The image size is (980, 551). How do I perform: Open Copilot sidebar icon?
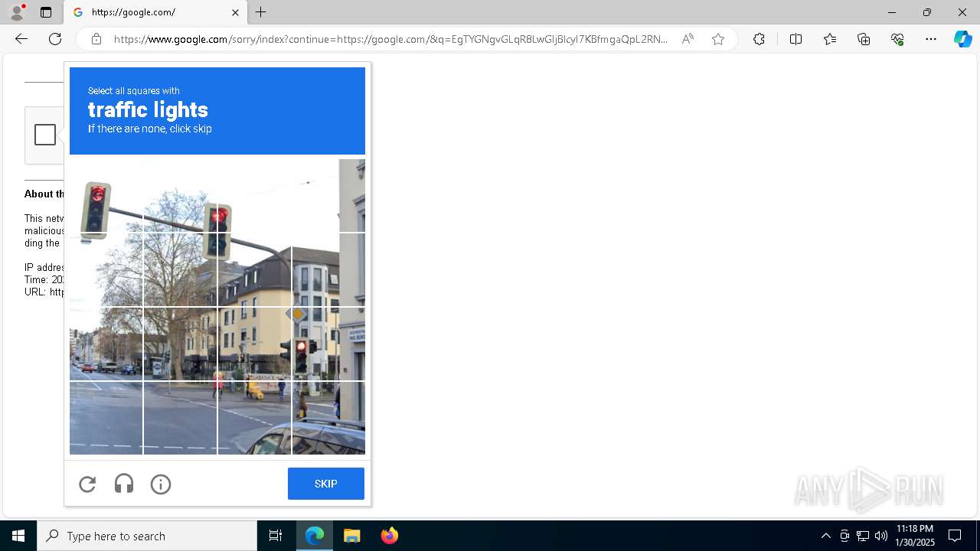click(x=962, y=39)
